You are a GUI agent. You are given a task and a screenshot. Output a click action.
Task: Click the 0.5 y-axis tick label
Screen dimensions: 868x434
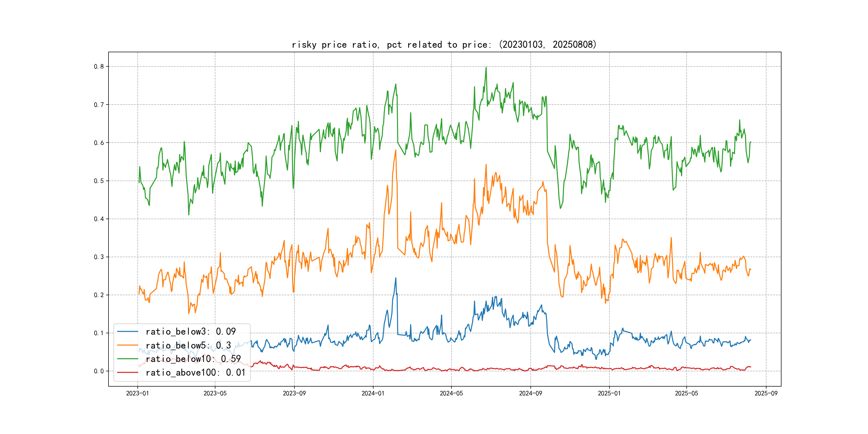coord(99,181)
